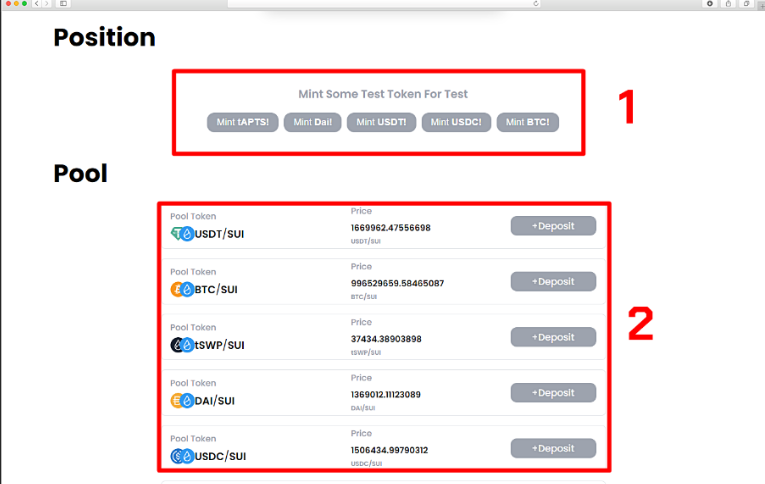Open the browser share icon

coord(728,4)
